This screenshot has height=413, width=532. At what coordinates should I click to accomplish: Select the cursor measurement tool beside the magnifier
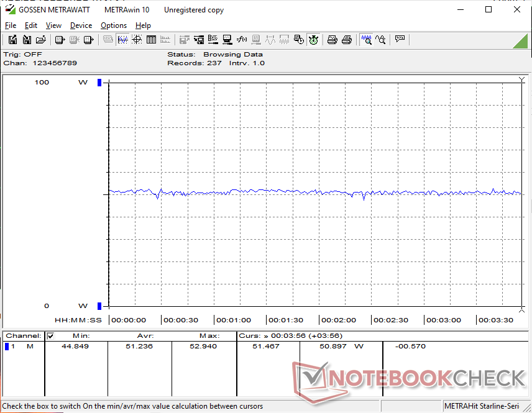[380, 40]
